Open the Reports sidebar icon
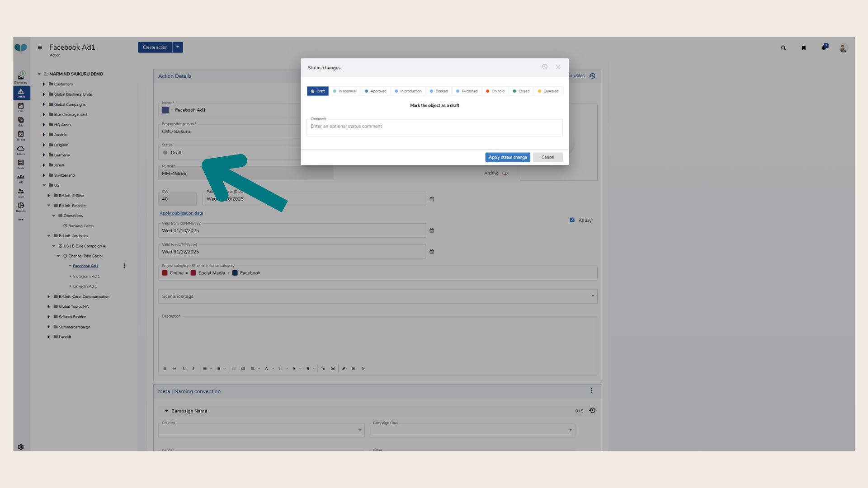The width and height of the screenshot is (868, 488). click(21, 206)
